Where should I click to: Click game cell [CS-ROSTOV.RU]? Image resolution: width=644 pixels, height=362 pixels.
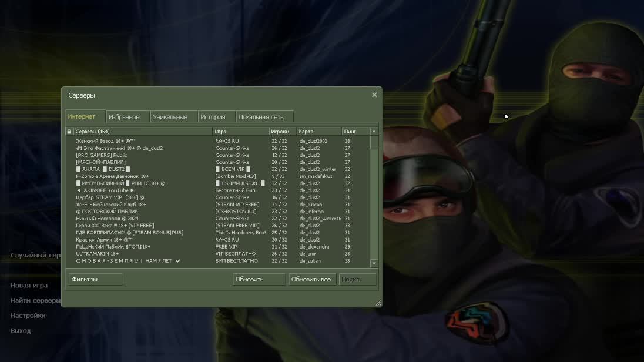coord(236,212)
